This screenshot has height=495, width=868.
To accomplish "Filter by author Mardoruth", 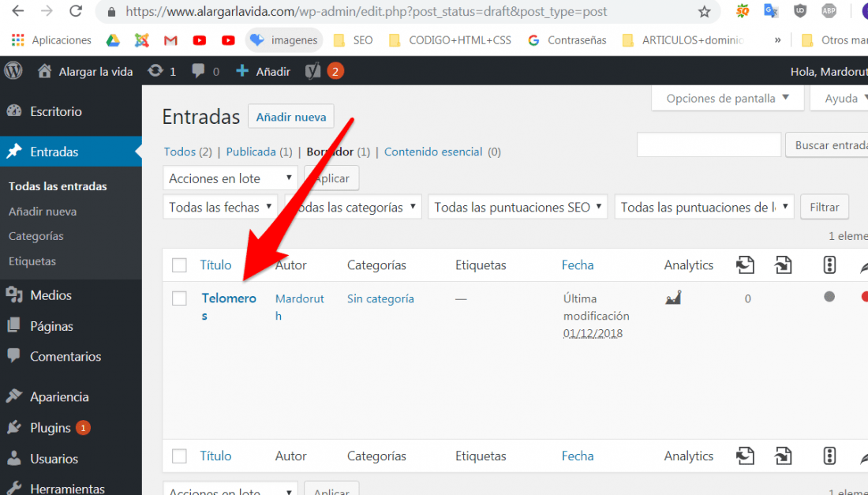I will [300, 307].
